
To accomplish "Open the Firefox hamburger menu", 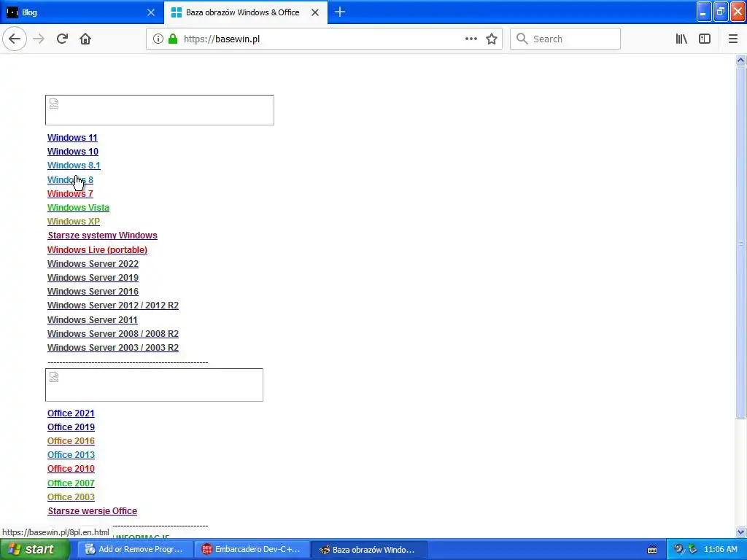I will click(x=733, y=39).
